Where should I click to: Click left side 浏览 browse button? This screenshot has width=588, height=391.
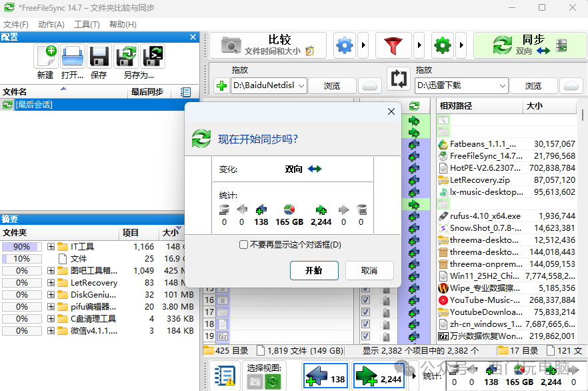tap(332, 85)
